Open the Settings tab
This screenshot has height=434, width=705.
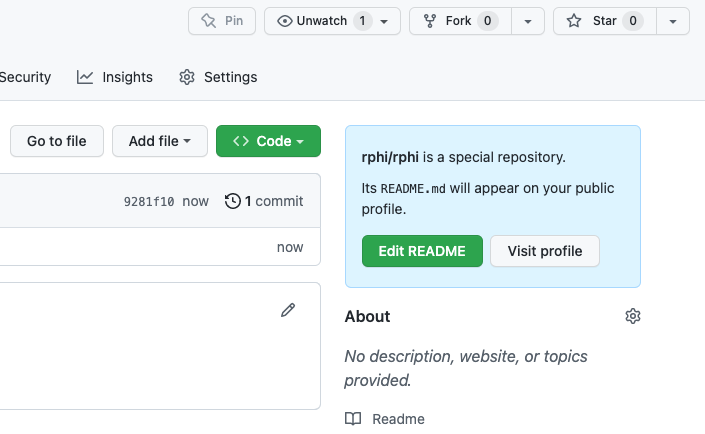pyautogui.click(x=218, y=77)
